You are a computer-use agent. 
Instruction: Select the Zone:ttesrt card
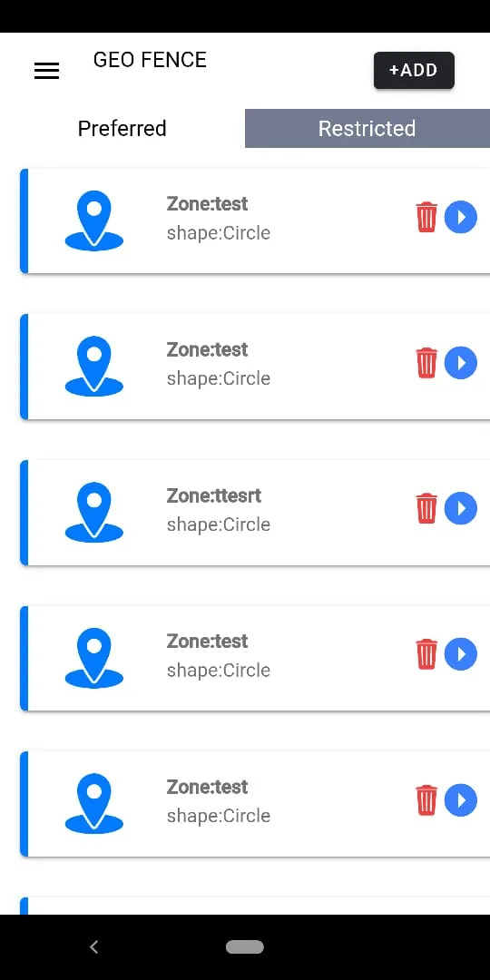click(255, 513)
